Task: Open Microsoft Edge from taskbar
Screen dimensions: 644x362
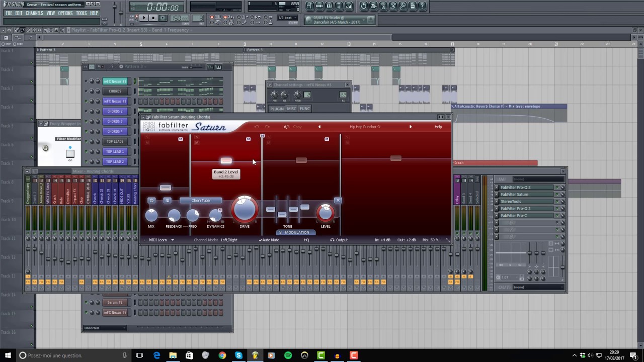Action: point(156,355)
